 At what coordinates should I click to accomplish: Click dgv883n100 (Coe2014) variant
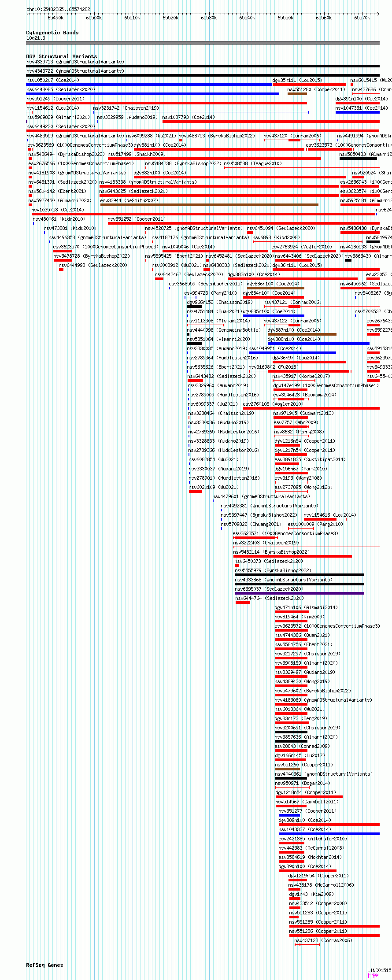pos(254,274)
